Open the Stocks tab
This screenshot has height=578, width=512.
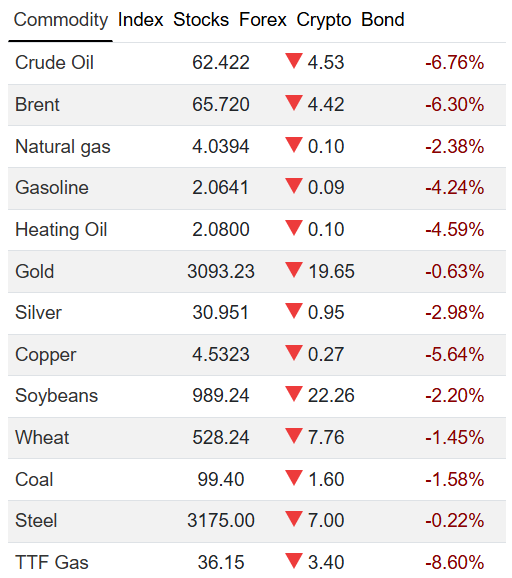coord(201,20)
